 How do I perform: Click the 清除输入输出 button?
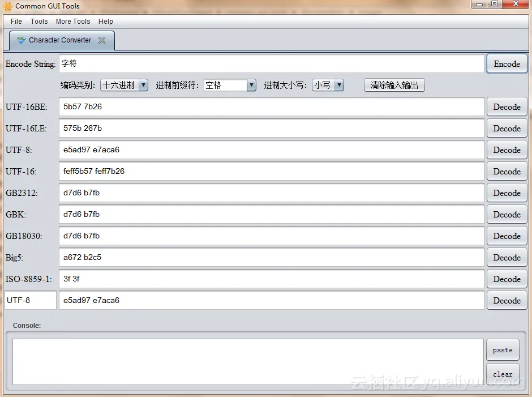pyautogui.click(x=394, y=85)
